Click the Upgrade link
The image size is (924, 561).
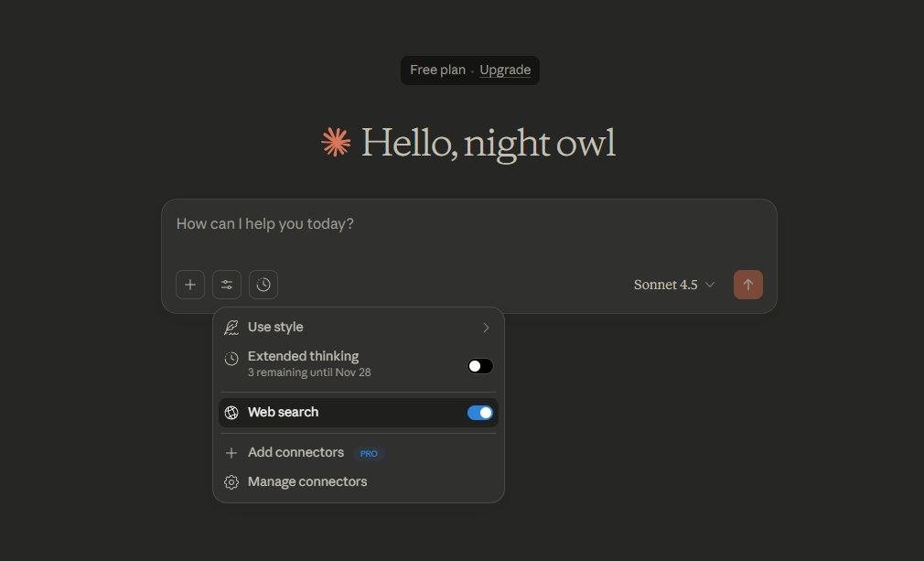coord(505,70)
